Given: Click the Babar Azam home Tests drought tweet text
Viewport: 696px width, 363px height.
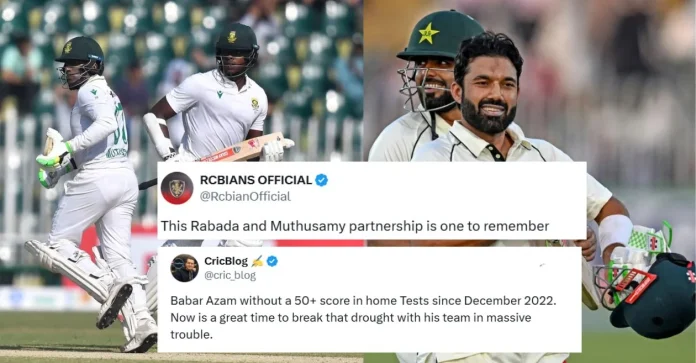Looking at the screenshot, I should [363, 318].
